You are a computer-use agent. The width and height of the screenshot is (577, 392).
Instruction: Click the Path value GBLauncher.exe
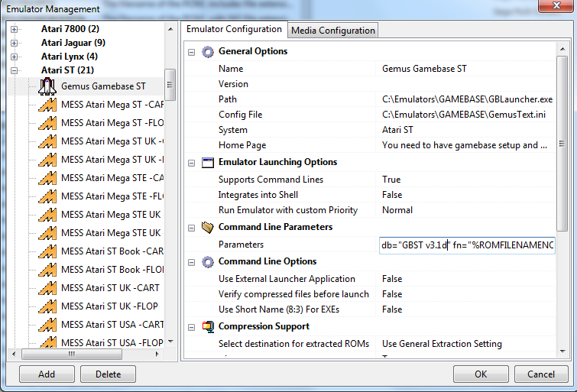coord(468,99)
